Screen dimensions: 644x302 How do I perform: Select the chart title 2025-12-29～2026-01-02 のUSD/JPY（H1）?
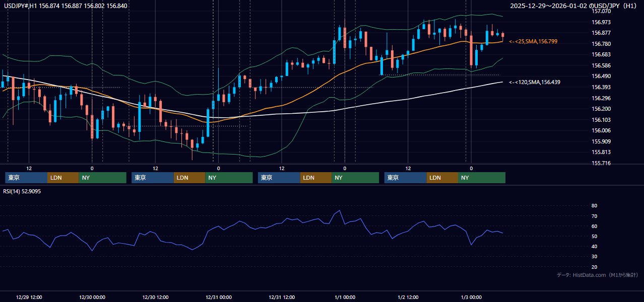click(574, 6)
